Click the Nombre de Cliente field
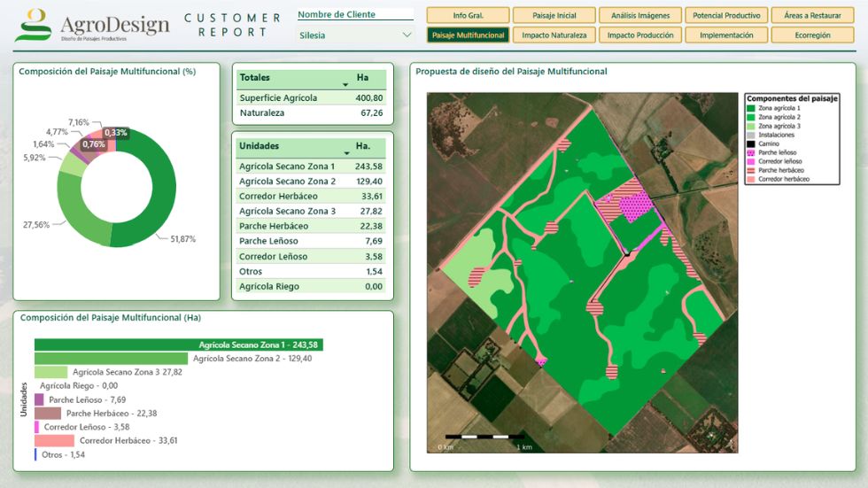Viewport: 868px width, 488px height. tap(355, 14)
